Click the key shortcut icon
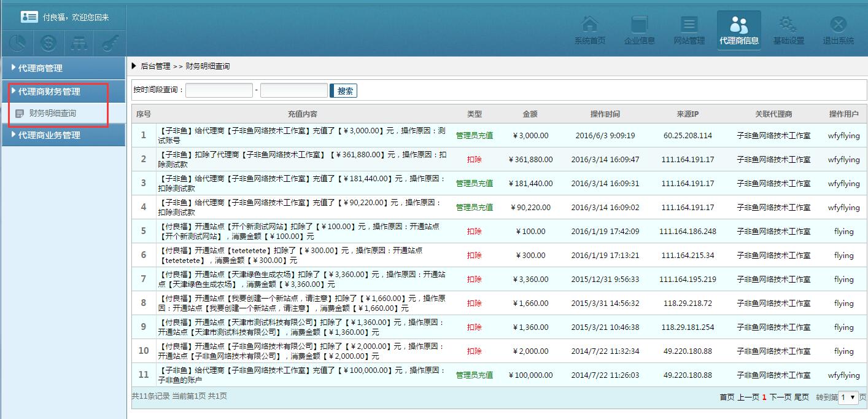 coord(110,43)
